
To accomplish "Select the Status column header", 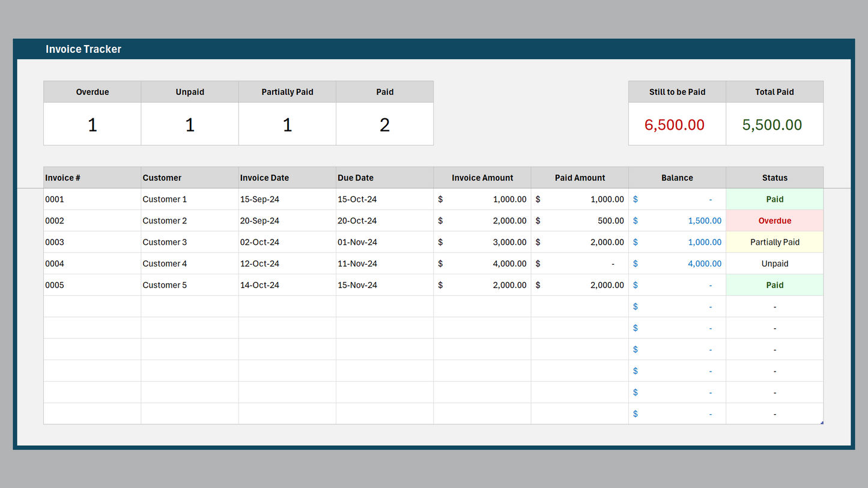I will tap(774, 178).
